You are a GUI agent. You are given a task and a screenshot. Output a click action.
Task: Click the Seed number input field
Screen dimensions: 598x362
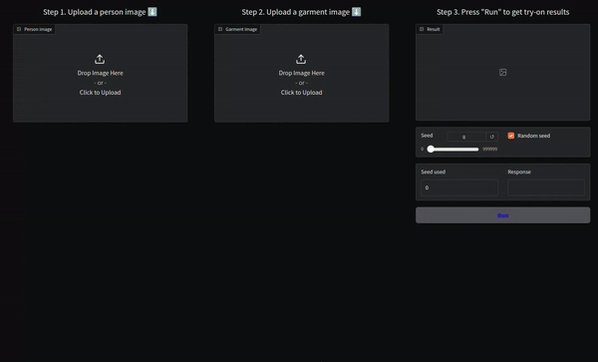pos(467,137)
